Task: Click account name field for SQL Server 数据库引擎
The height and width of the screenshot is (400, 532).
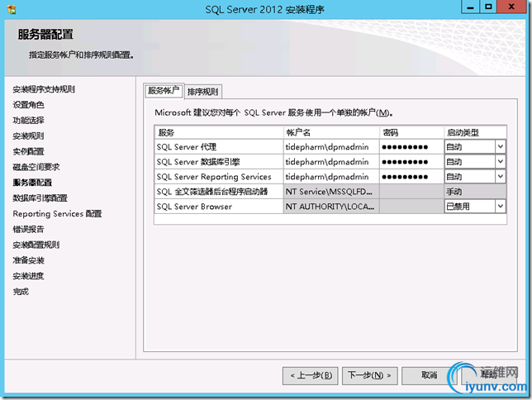Action: pyautogui.click(x=331, y=162)
